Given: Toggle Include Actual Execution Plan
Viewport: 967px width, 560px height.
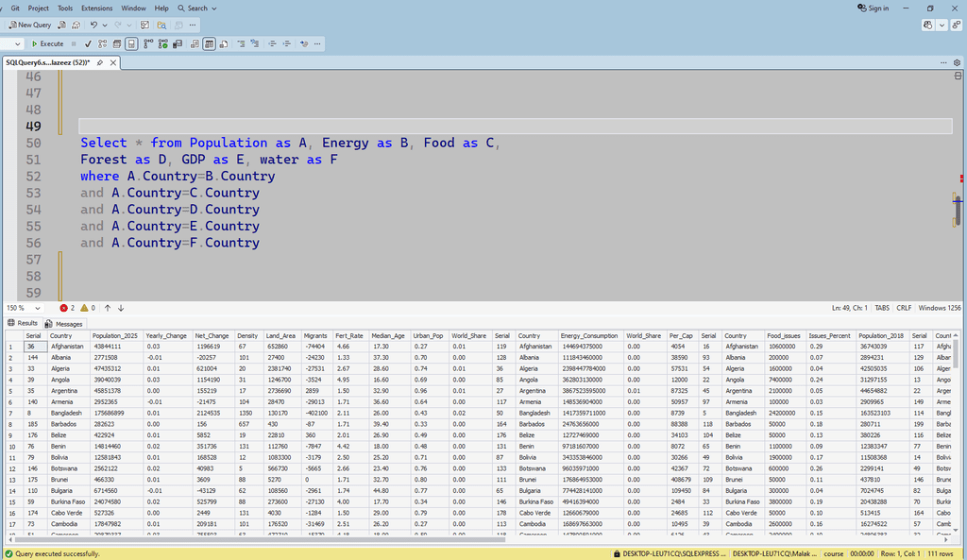Looking at the screenshot, I should point(148,43).
